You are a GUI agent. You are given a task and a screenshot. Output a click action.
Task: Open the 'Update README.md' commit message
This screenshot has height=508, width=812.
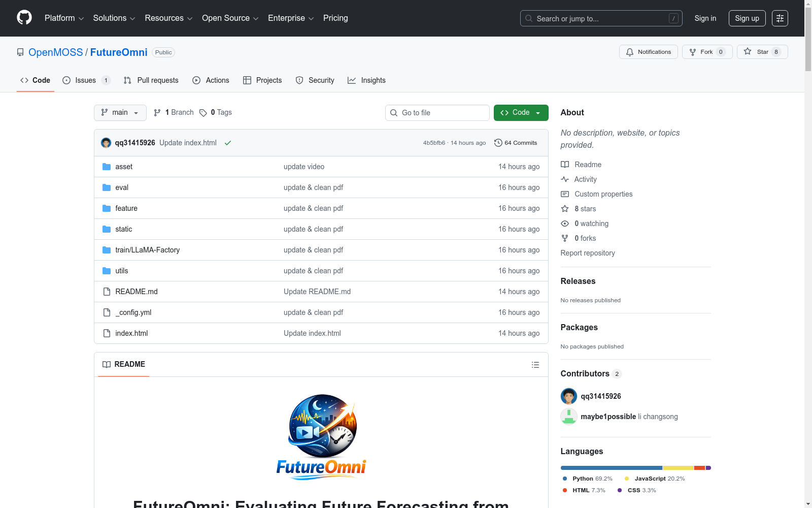[317, 292]
